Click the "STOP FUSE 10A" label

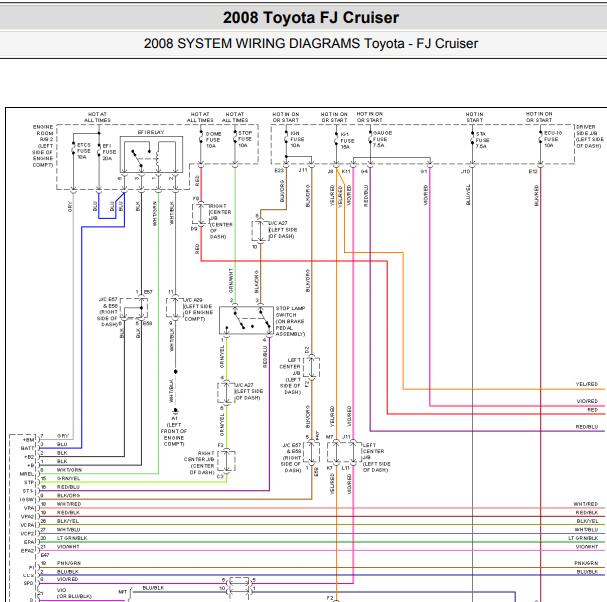tap(245, 139)
